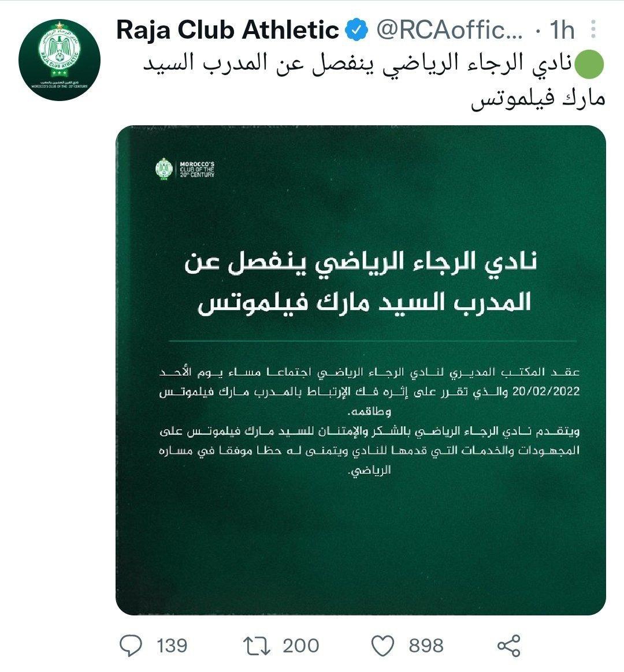Click the share icon
Image resolution: width=624 pixels, height=672 pixels.
point(508,645)
